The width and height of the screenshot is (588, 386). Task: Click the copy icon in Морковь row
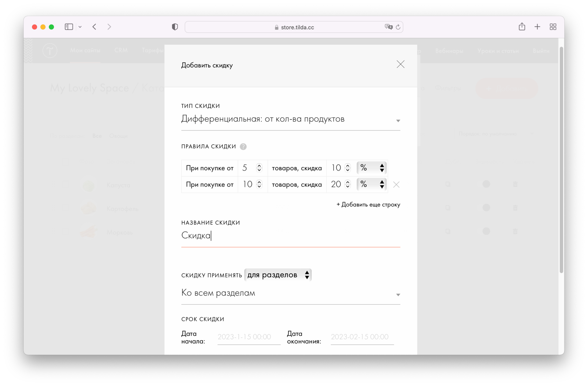pos(448,231)
